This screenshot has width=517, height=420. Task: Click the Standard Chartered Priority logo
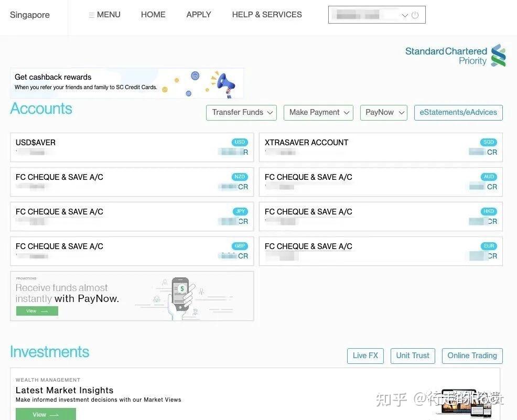click(455, 56)
